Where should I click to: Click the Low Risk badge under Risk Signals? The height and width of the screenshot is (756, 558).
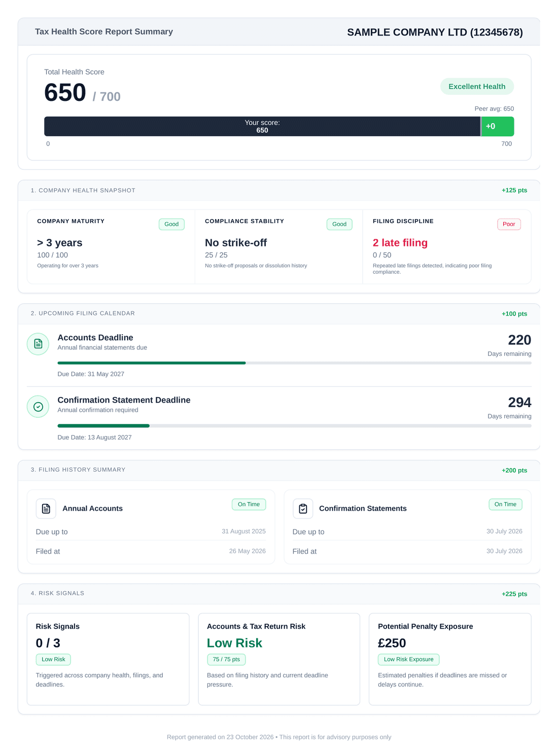53,659
